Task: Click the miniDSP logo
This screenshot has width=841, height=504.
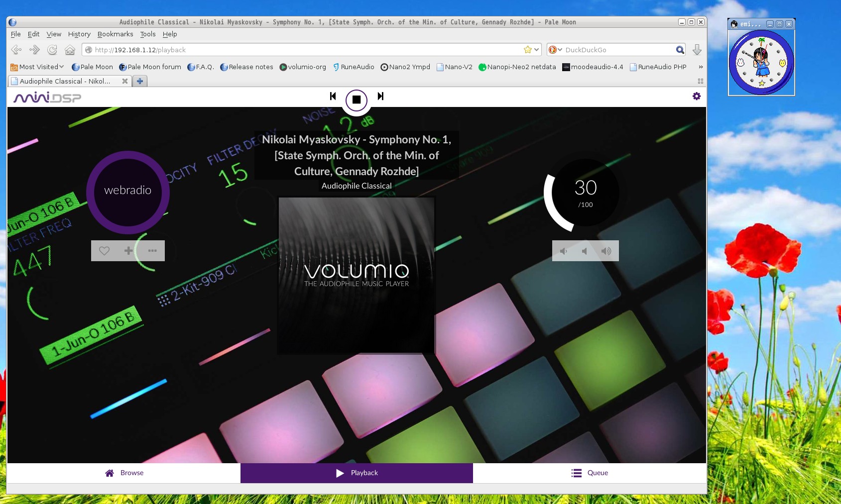Action: click(46, 97)
